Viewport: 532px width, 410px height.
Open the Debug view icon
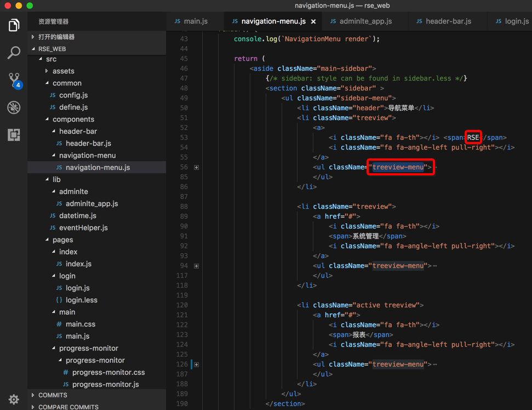(14, 107)
